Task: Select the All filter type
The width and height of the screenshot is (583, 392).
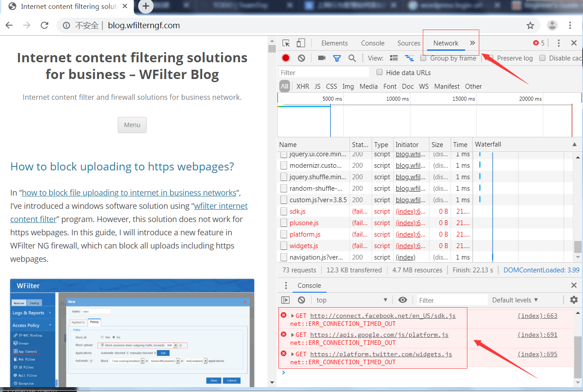Action: (x=285, y=86)
